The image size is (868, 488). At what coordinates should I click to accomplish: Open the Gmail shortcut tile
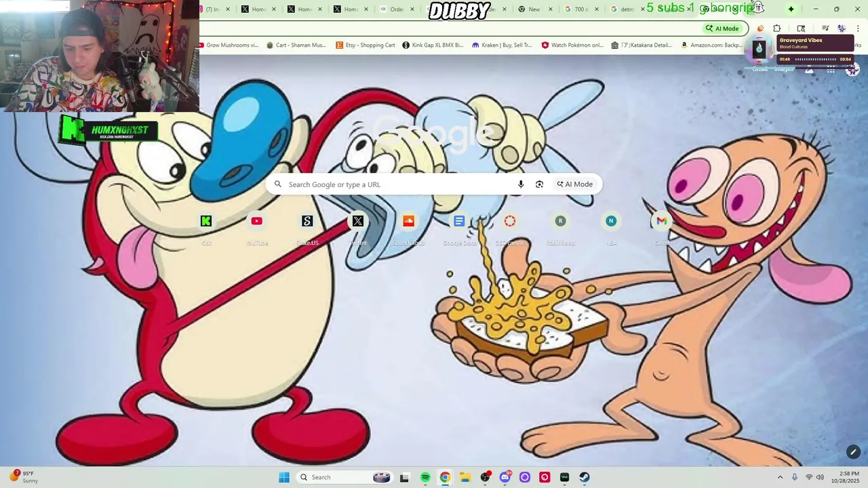point(661,227)
